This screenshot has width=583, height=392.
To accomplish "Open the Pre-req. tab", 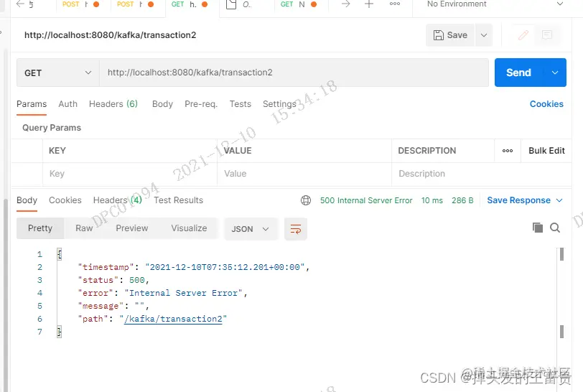I will pos(201,104).
